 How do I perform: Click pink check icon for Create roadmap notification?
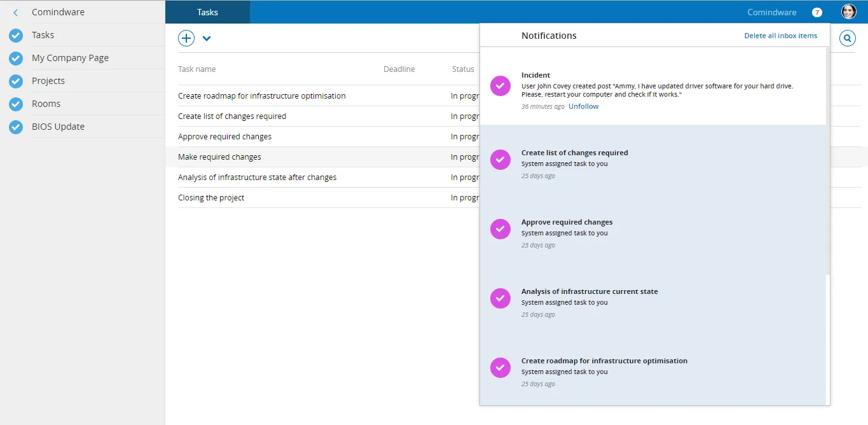tap(500, 368)
